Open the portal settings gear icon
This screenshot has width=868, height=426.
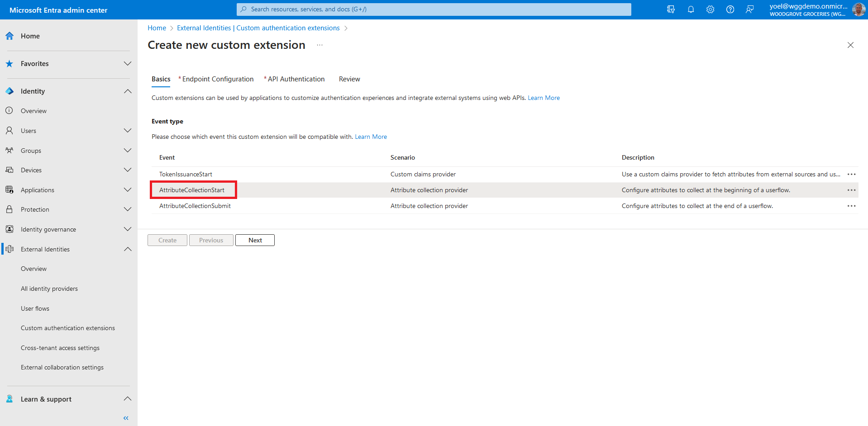710,9
